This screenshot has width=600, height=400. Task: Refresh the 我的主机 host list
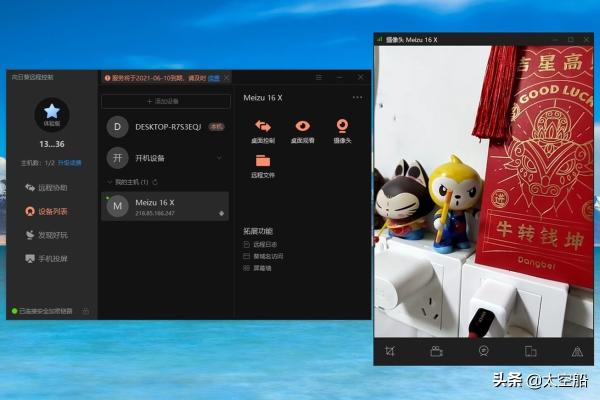point(155,182)
